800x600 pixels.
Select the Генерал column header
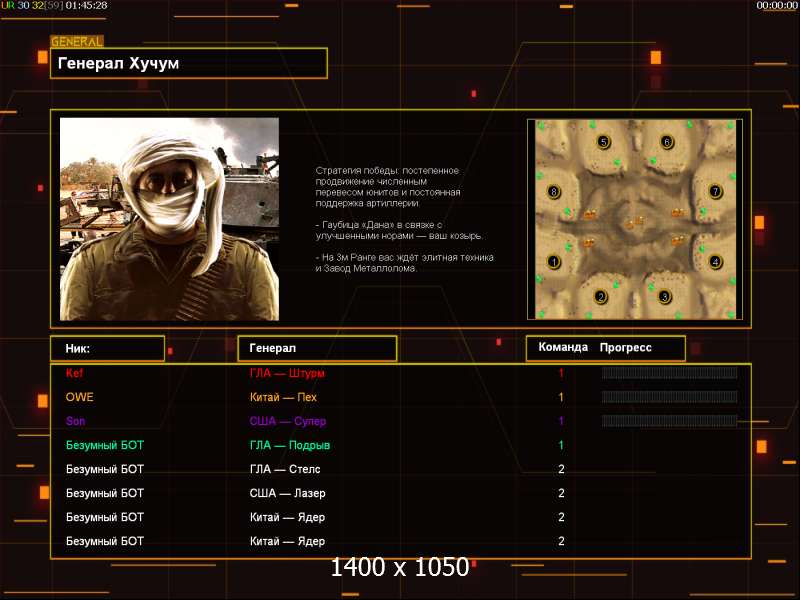click(x=316, y=348)
